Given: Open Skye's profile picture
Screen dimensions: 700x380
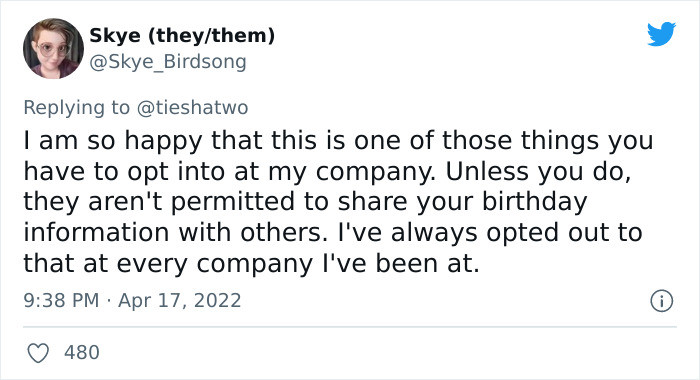Looking at the screenshot, I should coord(53,48).
